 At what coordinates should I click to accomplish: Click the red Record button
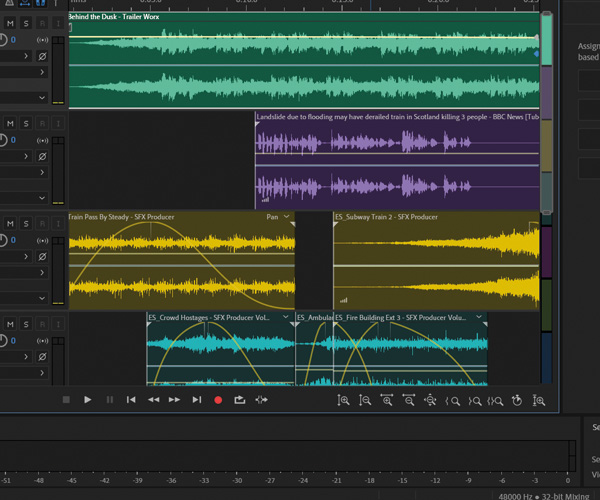(x=218, y=400)
